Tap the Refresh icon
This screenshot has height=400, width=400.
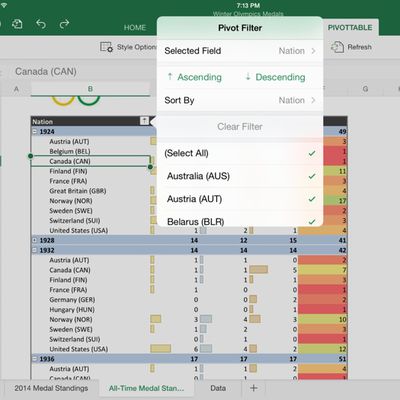pos(337,47)
